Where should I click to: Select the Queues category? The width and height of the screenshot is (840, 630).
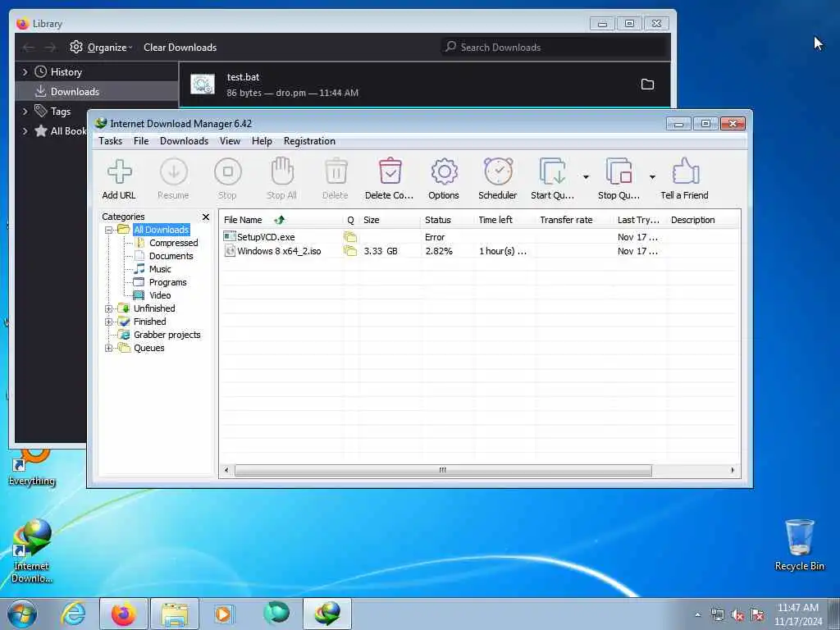click(x=149, y=348)
